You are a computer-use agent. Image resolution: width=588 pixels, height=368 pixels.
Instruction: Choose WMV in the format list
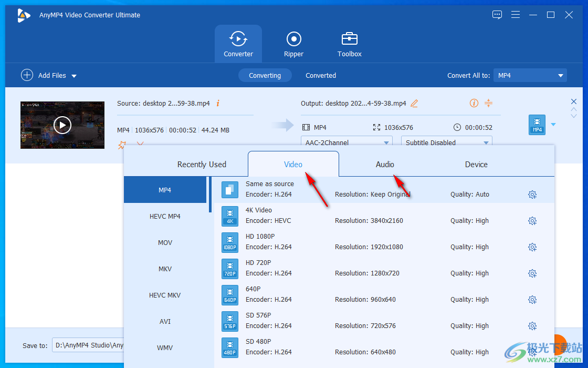tap(165, 347)
